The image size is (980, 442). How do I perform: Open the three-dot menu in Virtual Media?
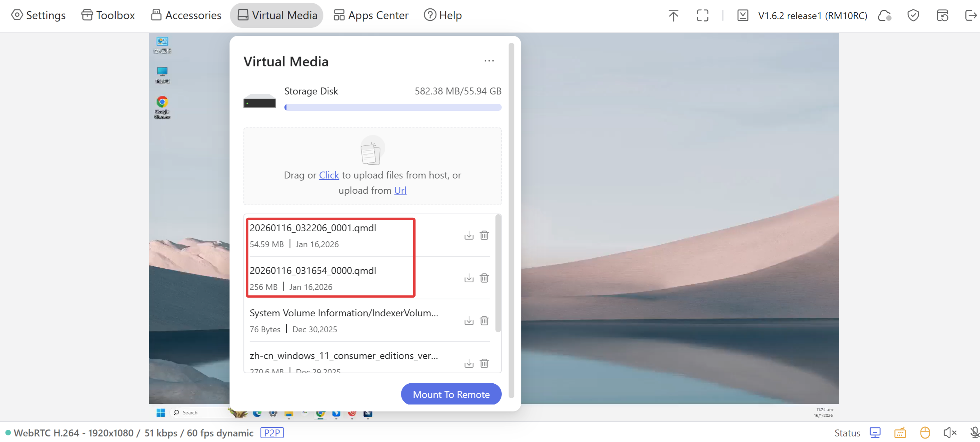(x=489, y=61)
